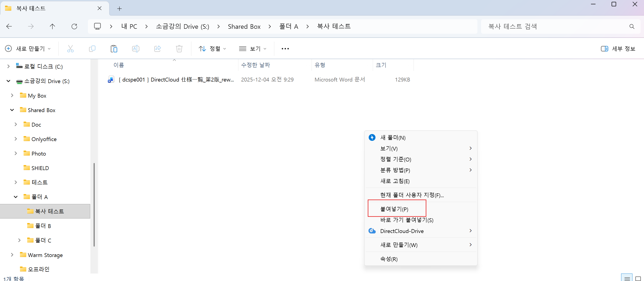Click the Rename icon in toolbar
The width and height of the screenshot is (644, 281).
136,48
